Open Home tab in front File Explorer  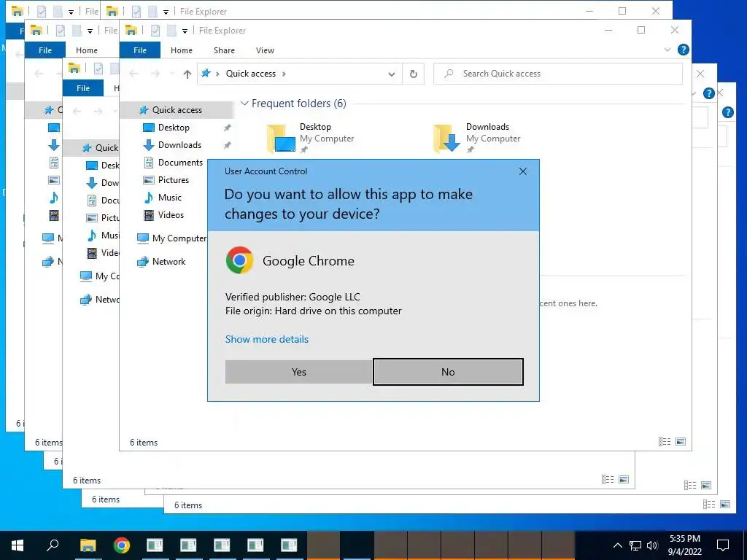pos(182,50)
